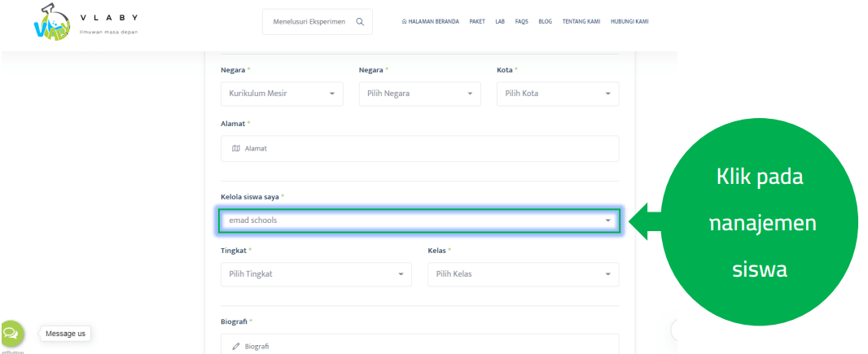The height and width of the screenshot is (354, 868).
Task: Visit the Blog menu link
Action: point(545,22)
